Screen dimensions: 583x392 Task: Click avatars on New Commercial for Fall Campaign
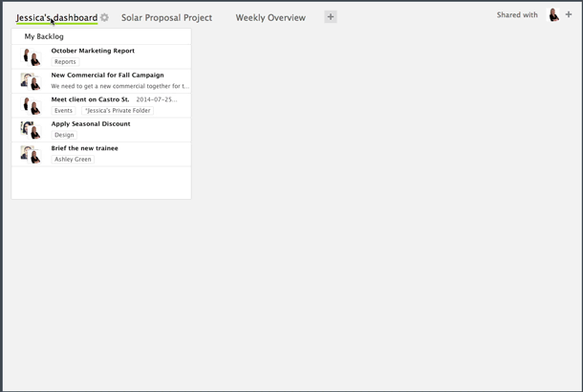pos(31,80)
